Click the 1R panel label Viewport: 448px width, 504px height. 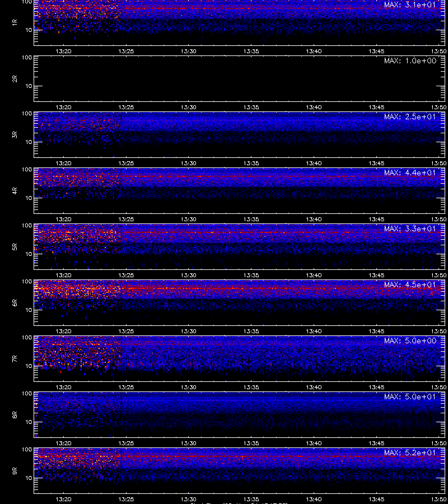(x=15, y=22)
